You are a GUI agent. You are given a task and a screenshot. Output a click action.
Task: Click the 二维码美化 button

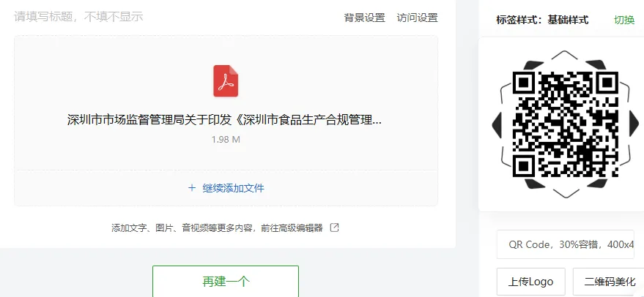tap(610, 282)
